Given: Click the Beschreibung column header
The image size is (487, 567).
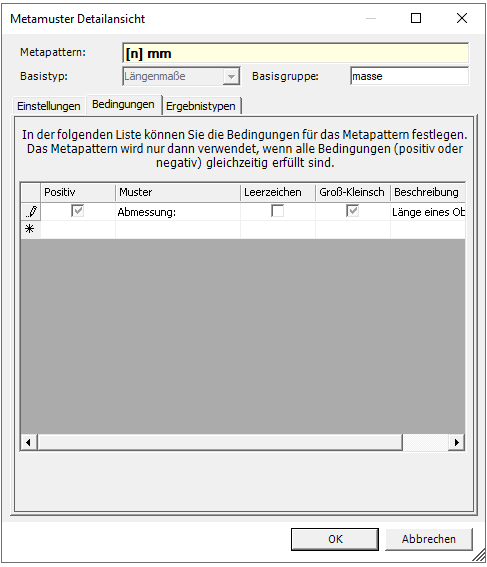Looking at the screenshot, I should (428, 192).
